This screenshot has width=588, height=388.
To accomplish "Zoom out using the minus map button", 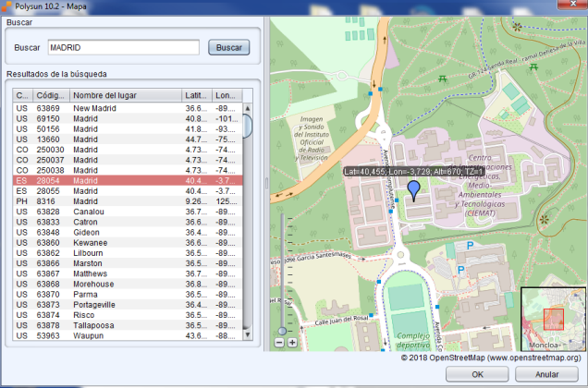I will tap(279, 343).
